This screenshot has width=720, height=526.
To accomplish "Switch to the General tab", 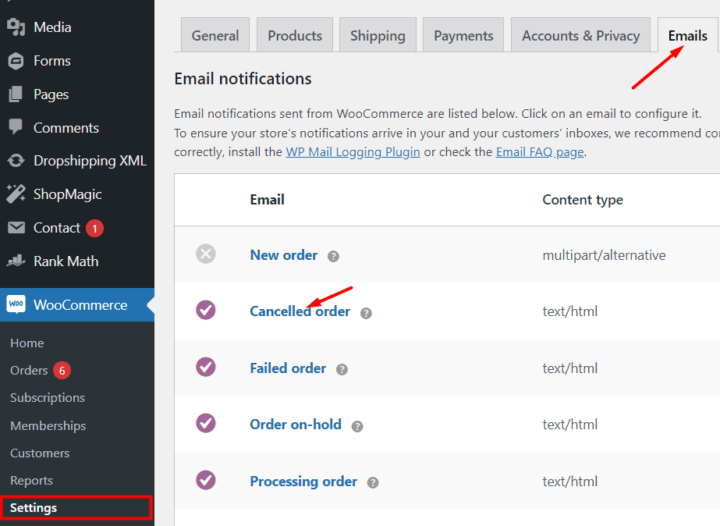I will (x=215, y=35).
